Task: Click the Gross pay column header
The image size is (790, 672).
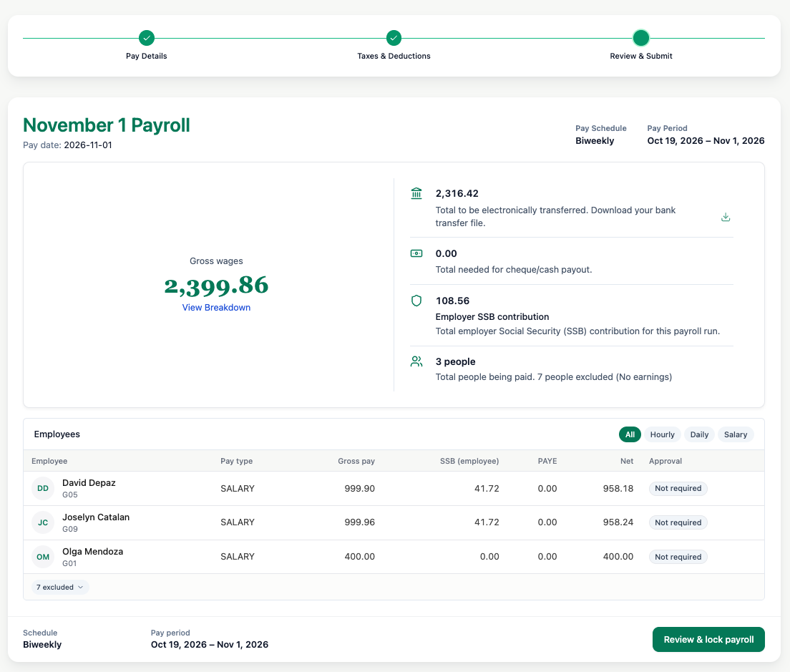Action: 356,461
